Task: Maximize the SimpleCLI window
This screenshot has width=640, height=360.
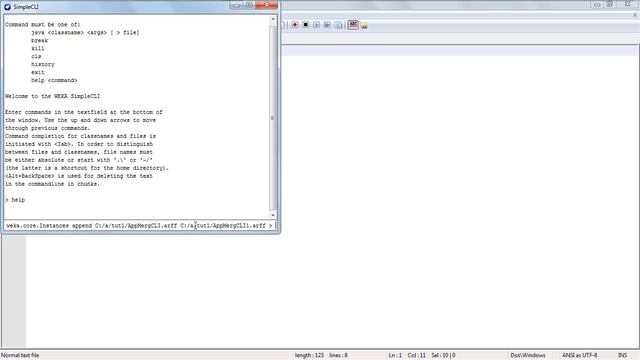Action: tap(249, 5)
